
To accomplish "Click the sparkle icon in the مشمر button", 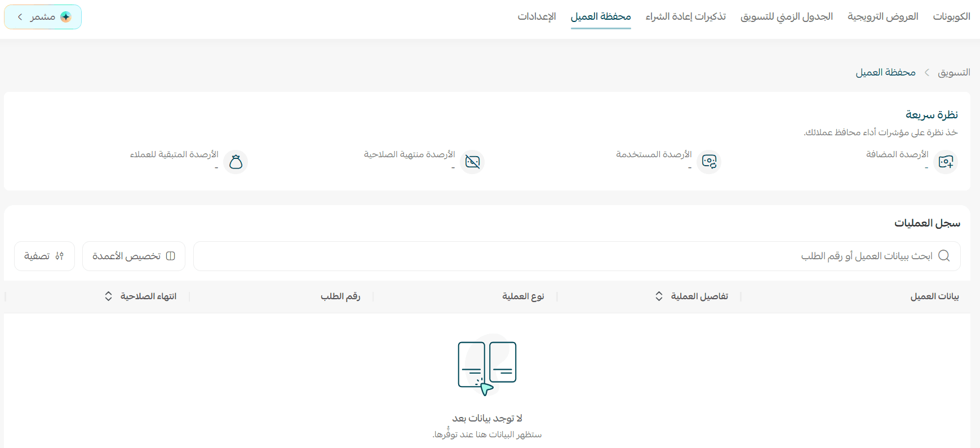I will [66, 17].
